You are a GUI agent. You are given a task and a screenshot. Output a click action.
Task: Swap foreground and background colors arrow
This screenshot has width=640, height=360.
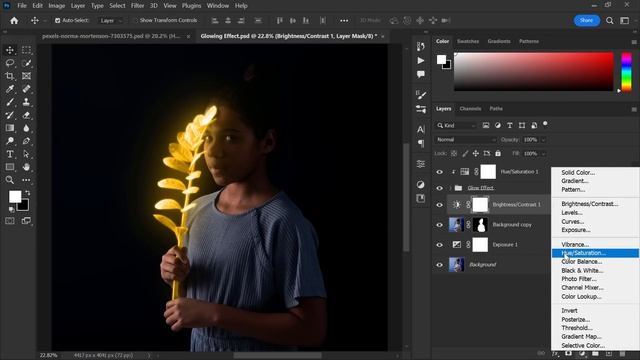pyautogui.click(x=28, y=192)
